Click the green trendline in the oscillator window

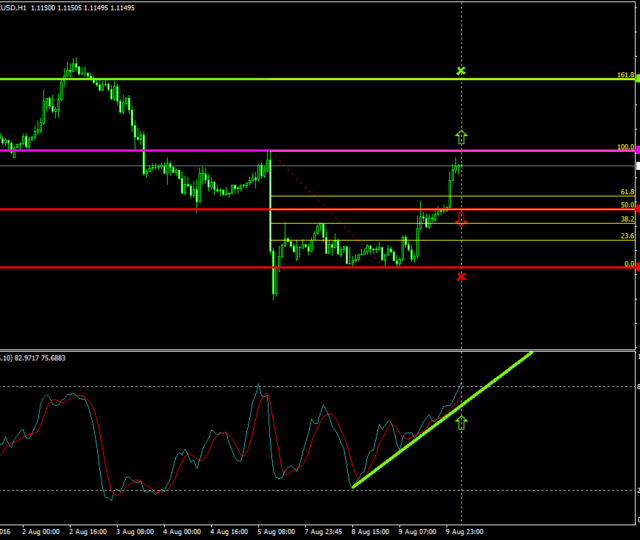440,420
